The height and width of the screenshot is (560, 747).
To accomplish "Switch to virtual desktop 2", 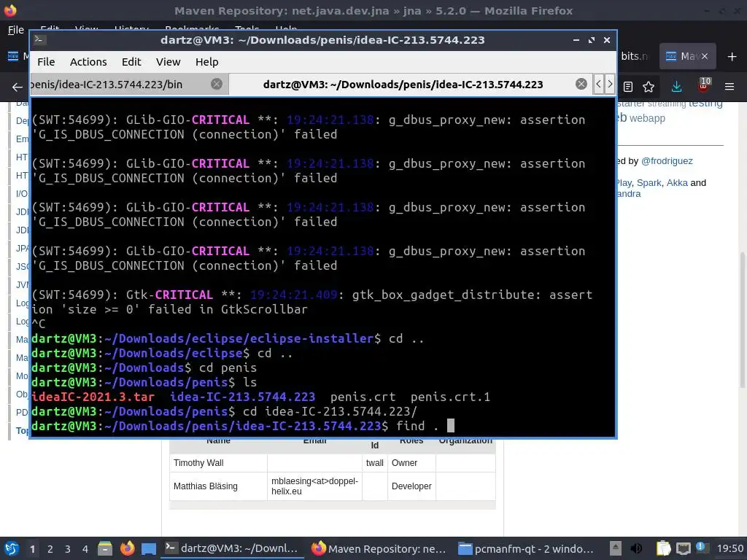I will tap(50, 549).
